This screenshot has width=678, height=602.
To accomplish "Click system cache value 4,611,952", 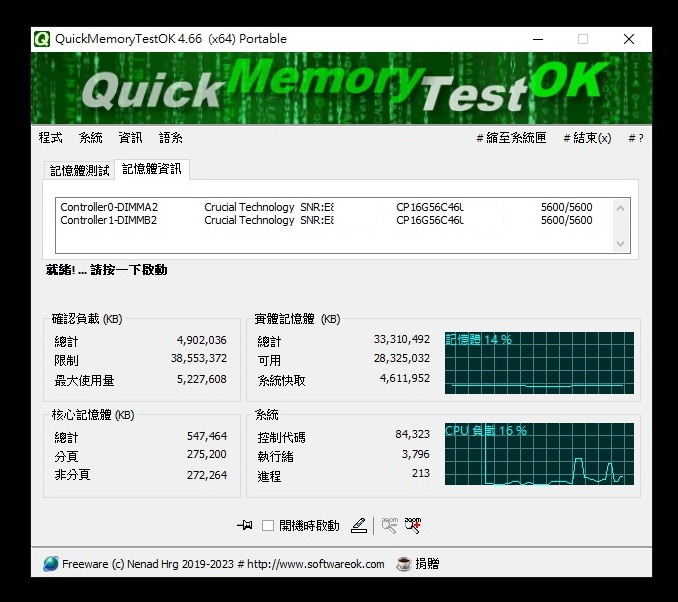I will point(405,378).
